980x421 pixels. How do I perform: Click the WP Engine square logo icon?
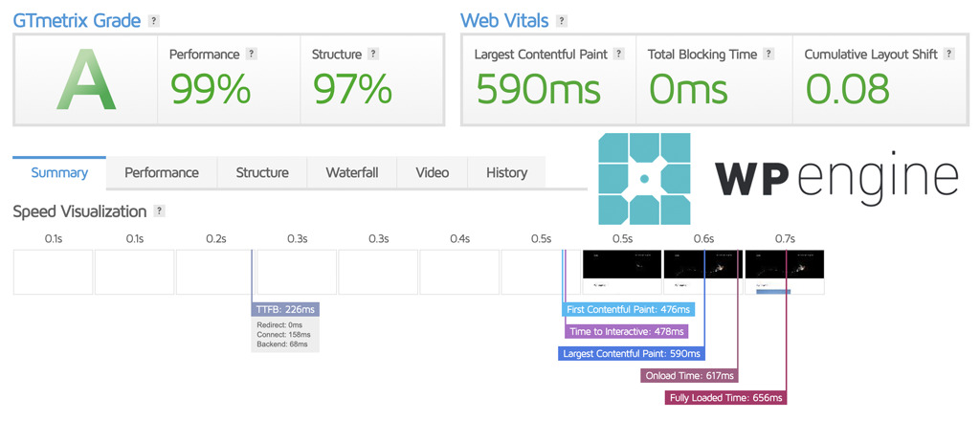tap(644, 178)
